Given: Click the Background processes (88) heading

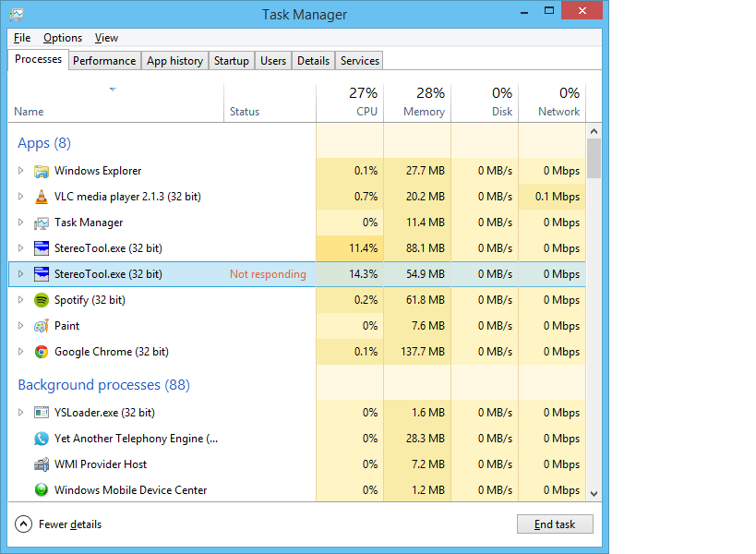Looking at the screenshot, I should (x=103, y=385).
